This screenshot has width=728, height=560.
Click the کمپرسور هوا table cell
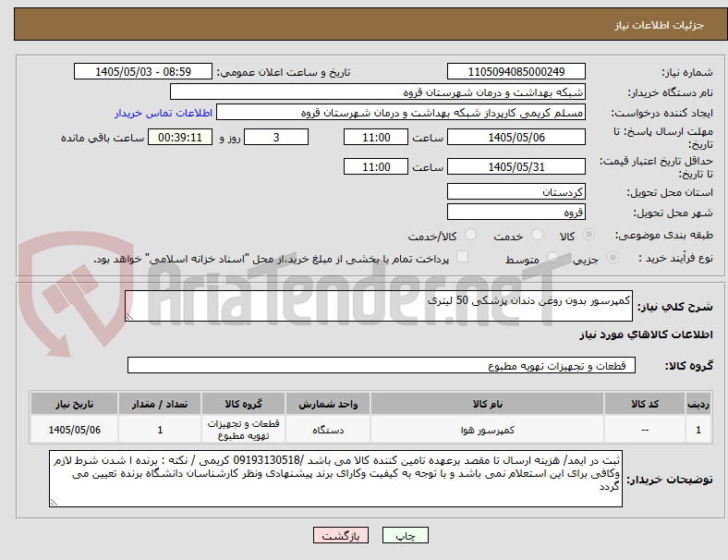click(x=487, y=430)
